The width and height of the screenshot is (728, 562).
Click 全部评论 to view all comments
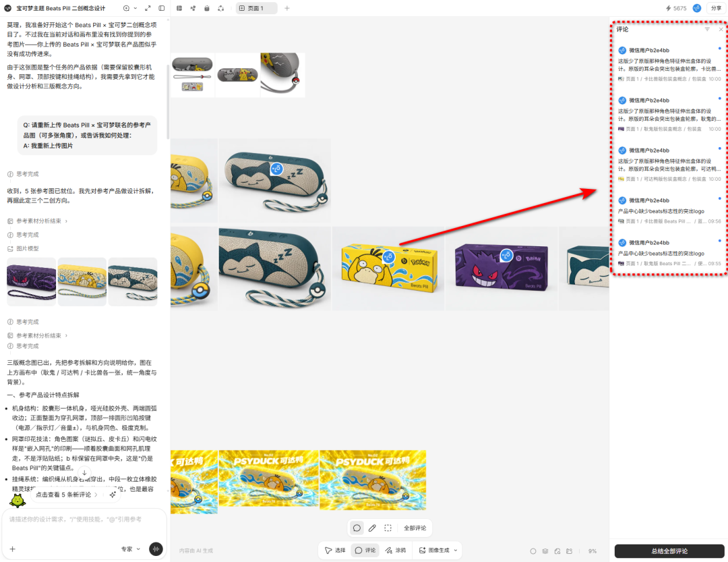415,528
